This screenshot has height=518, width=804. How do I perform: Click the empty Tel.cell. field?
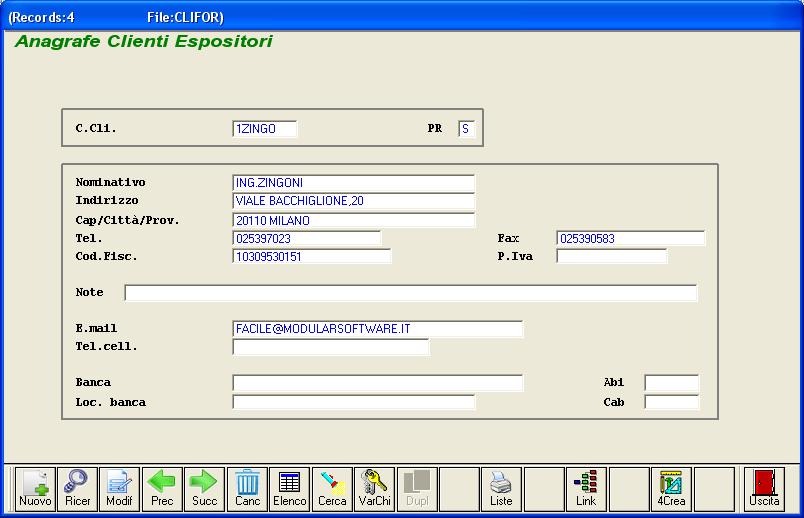[x=331, y=347]
